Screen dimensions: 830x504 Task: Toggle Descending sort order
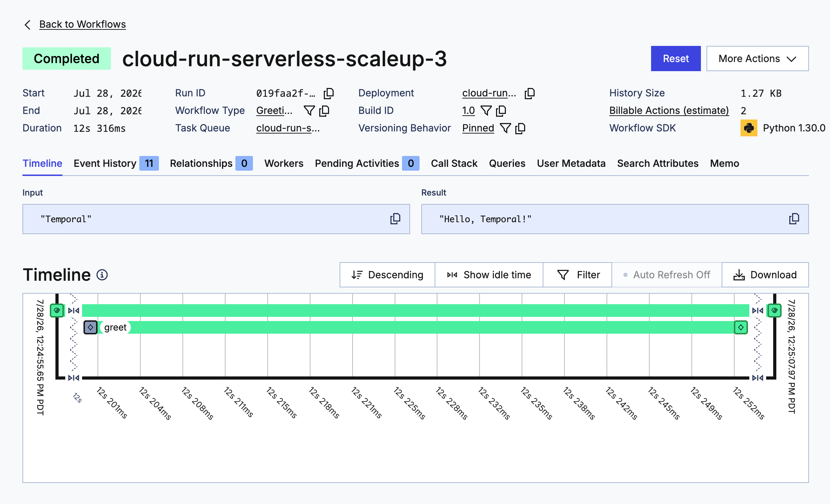coord(387,275)
